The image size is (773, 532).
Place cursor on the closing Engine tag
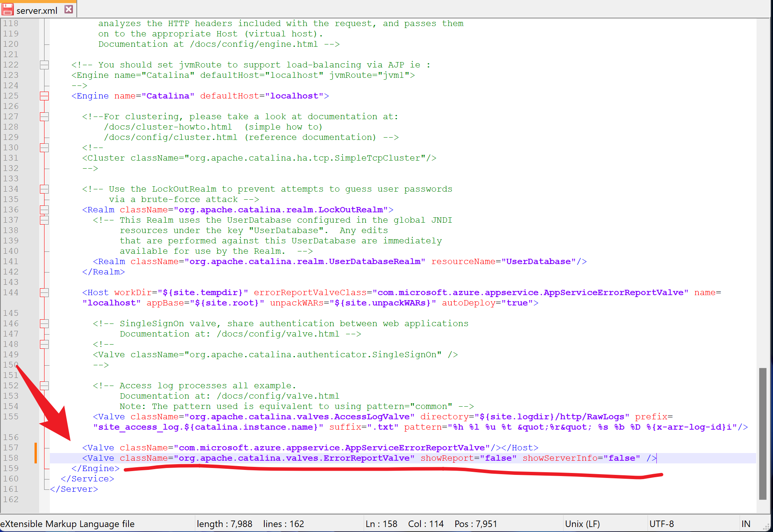(x=95, y=468)
